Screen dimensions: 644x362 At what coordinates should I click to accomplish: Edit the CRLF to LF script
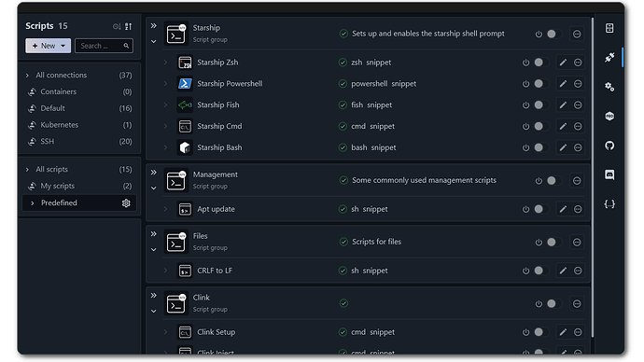(x=563, y=271)
